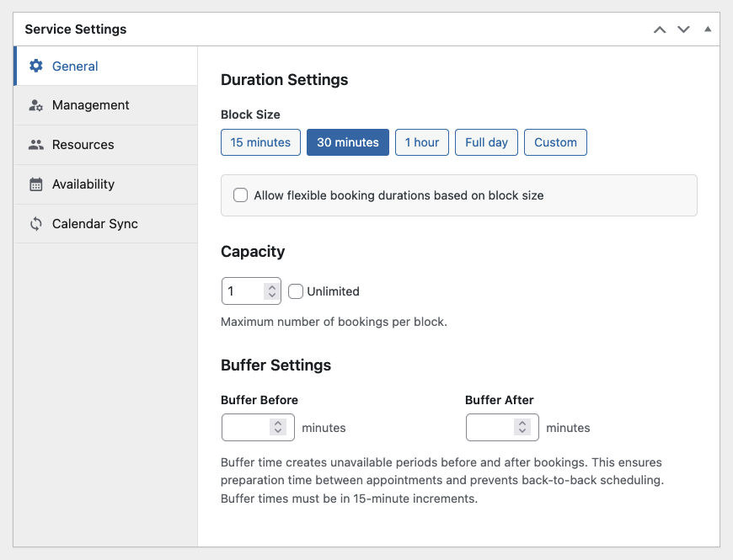Click the Capacity stepper arrows
Image resolution: width=733 pixels, height=560 pixels.
(272, 291)
